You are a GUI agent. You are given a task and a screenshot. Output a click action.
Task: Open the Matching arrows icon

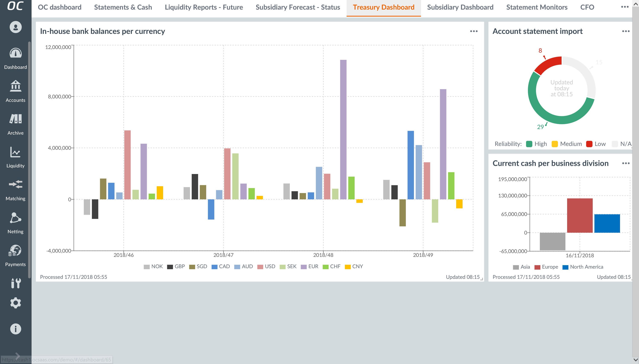click(x=16, y=185)
